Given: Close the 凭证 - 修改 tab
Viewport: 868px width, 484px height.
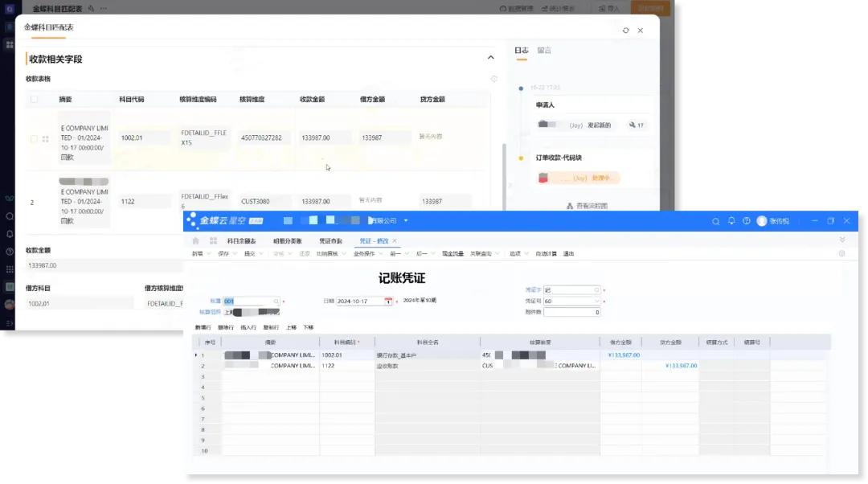Looking at the screenshot, I should coord(395,241).
